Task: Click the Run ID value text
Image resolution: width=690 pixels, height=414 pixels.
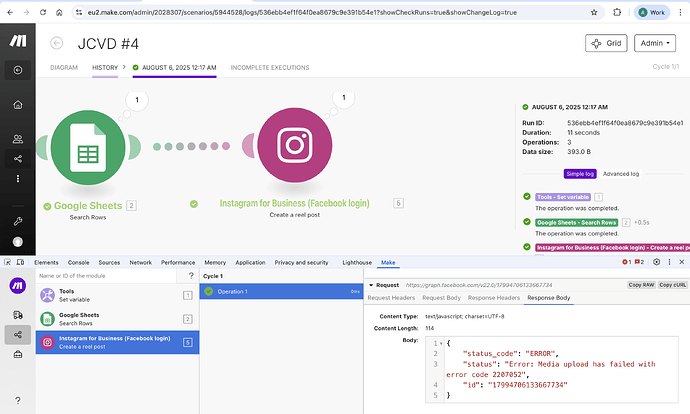Action: pyautogui.click(x=625, y=123)
